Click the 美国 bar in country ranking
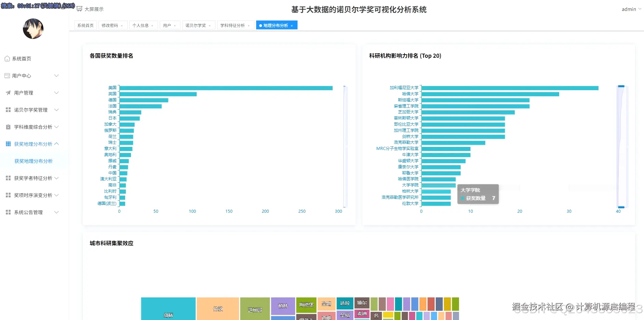 [226, 88]
